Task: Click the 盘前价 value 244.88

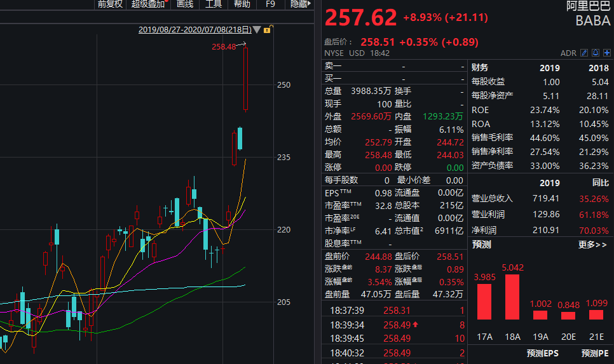Action: pos(378,257)
